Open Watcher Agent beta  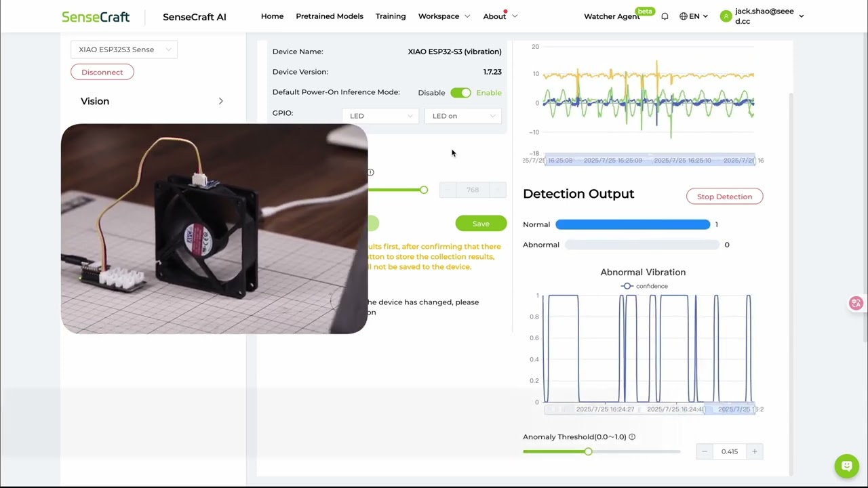pyautogui.click(x=612, y=16)
